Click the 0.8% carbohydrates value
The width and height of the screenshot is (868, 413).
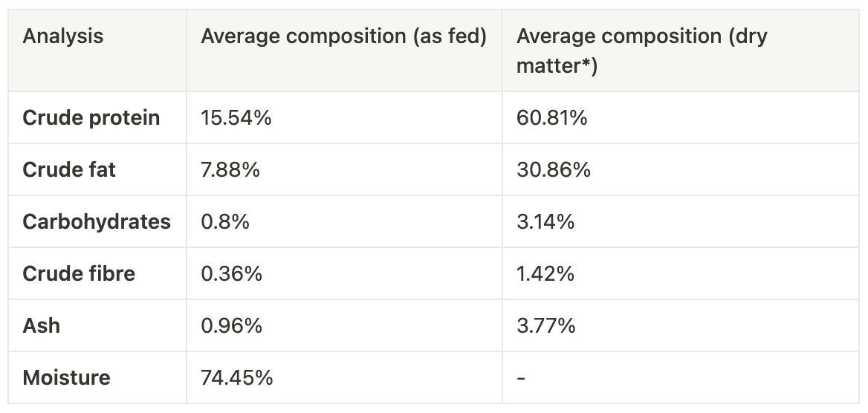[x=225, y=222]
